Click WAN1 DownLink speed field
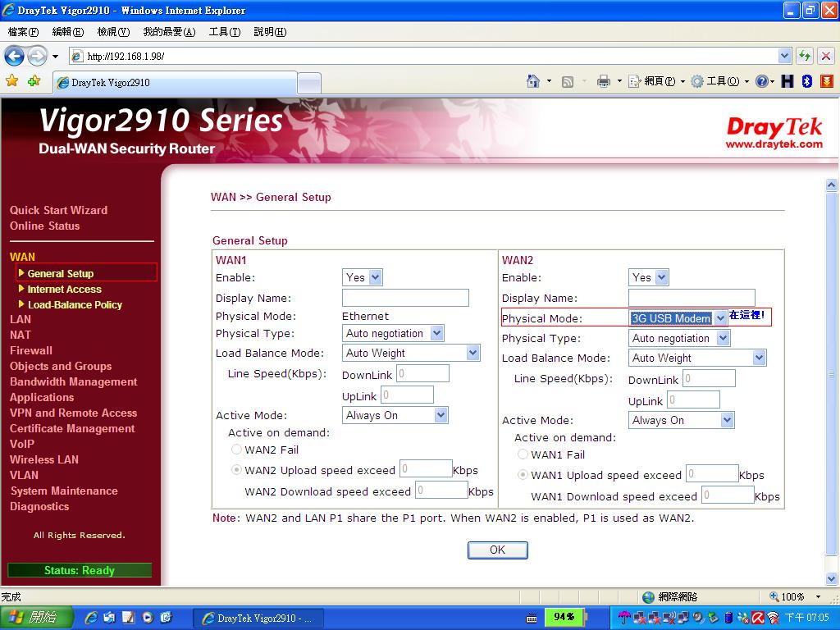The image size is (840, 630). [422, 373]
